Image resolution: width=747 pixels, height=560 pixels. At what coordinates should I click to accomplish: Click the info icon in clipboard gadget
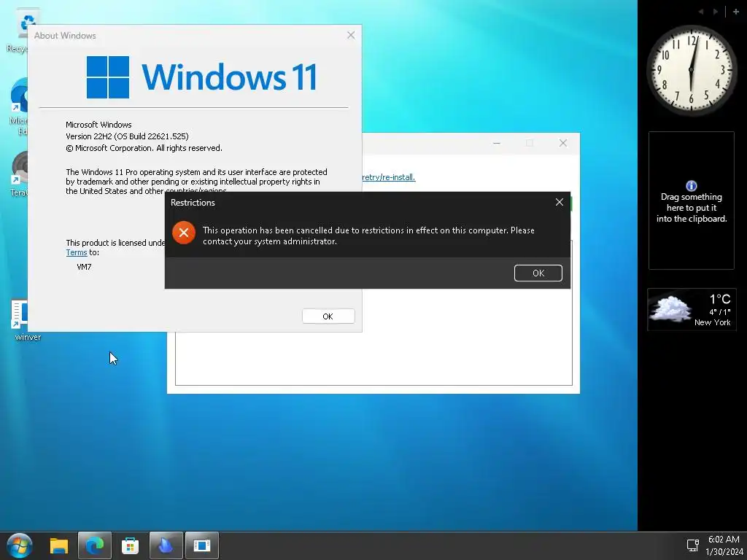tap(692, 186)
